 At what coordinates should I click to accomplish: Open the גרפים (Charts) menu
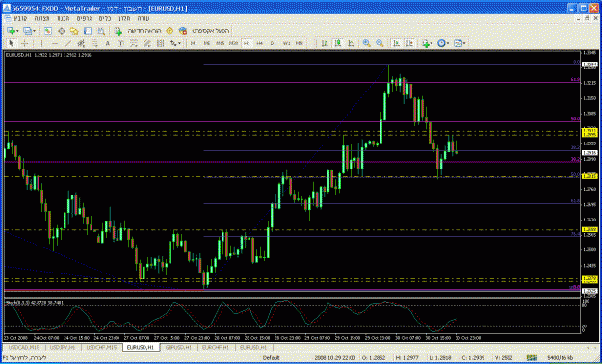click(x=83, y=18)
